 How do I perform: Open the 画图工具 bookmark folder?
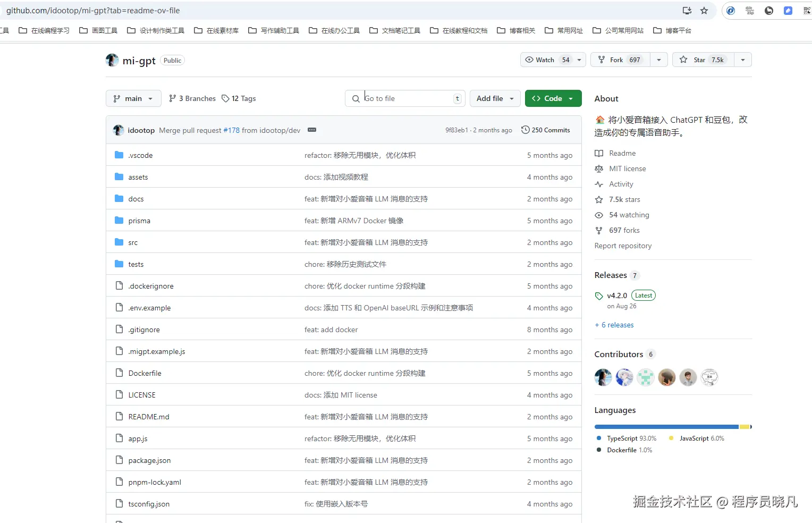pos(98,30)
